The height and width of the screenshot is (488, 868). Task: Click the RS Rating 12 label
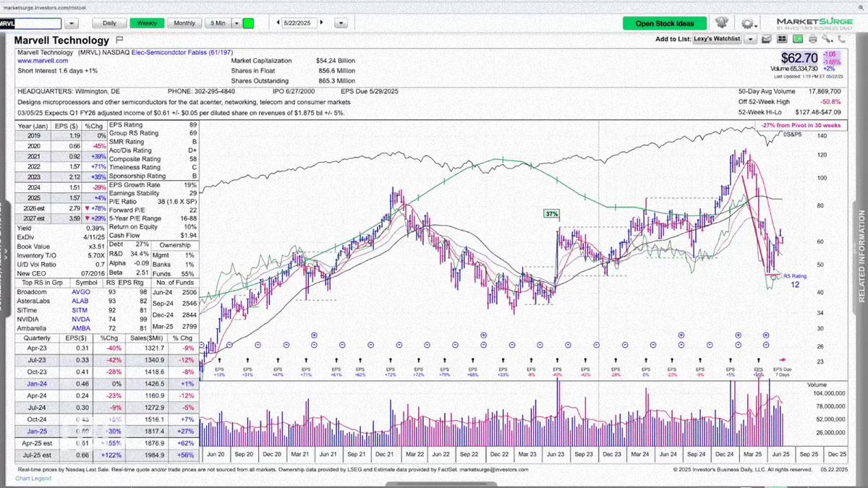tap(794, 281)
